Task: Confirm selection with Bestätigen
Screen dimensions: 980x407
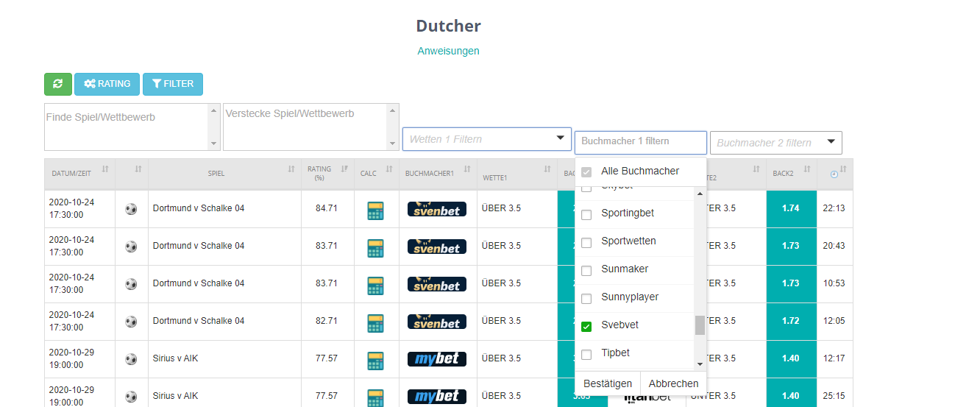Action: (x=608, y=383)
